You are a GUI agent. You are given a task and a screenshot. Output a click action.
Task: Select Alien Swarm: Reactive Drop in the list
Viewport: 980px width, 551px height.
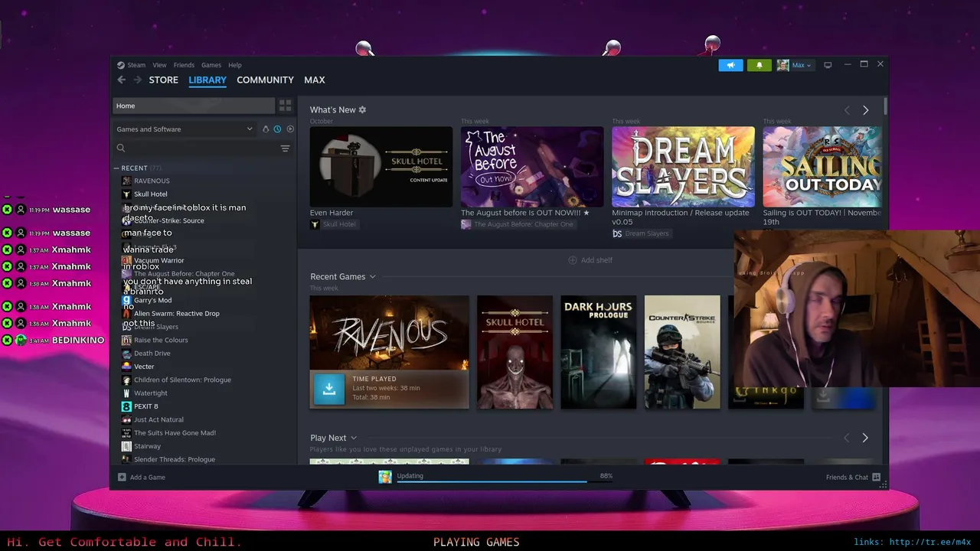(176, 314)
